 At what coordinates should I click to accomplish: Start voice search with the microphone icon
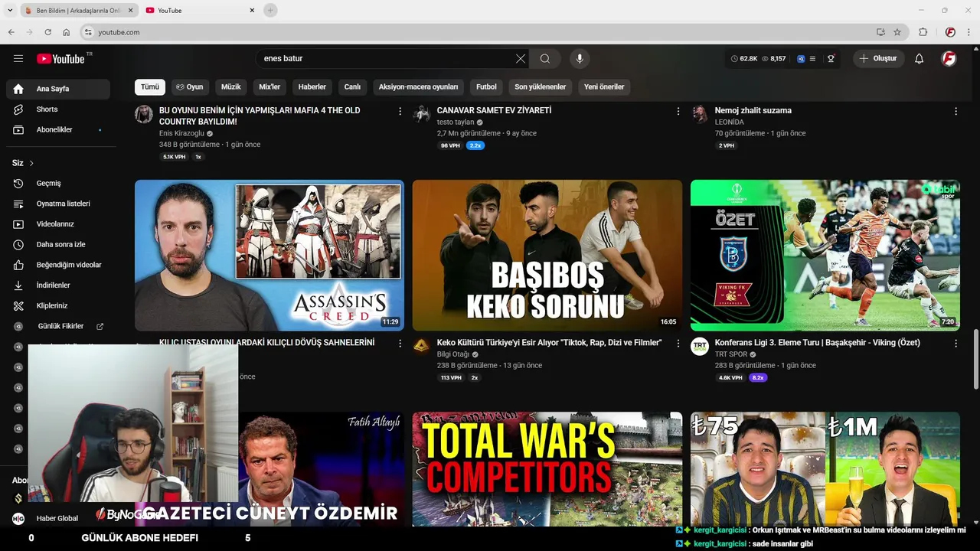click(x=580, y=59)
